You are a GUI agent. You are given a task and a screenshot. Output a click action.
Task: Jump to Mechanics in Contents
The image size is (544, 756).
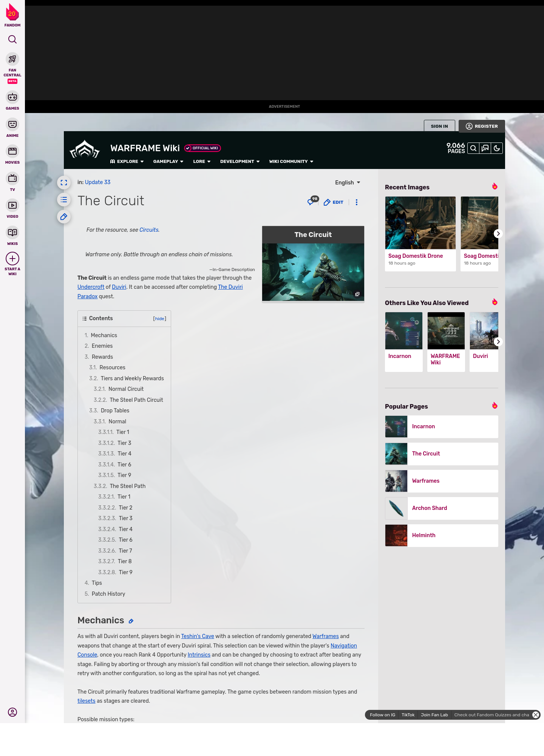pyautogui.click(x=101, y=335)
